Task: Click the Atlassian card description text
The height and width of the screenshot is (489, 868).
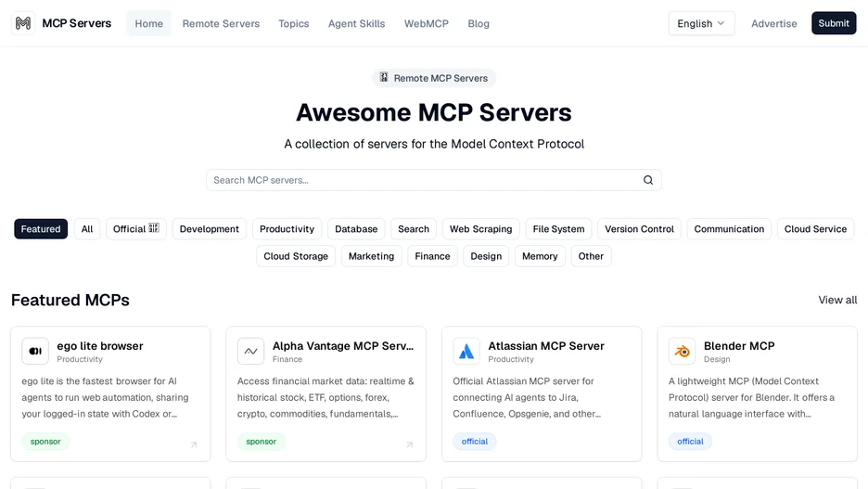Action: [527, 398]
